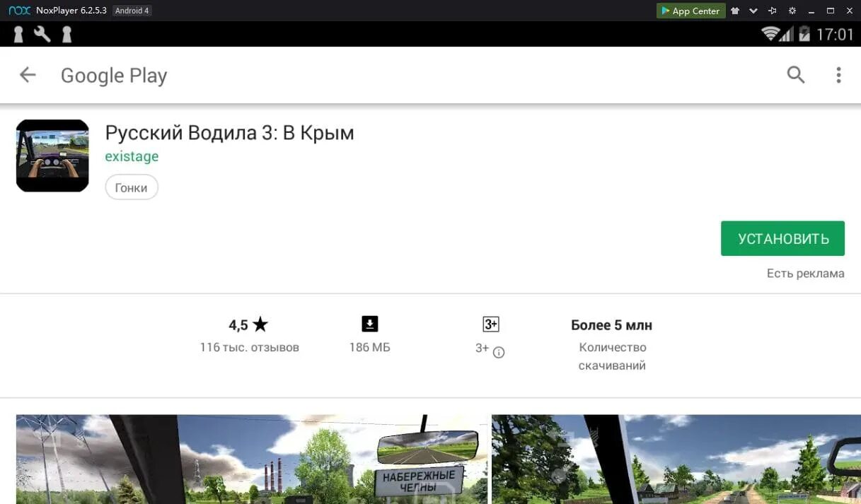Tap the Количество скачиваний label
861x504 pixels.
612,356
